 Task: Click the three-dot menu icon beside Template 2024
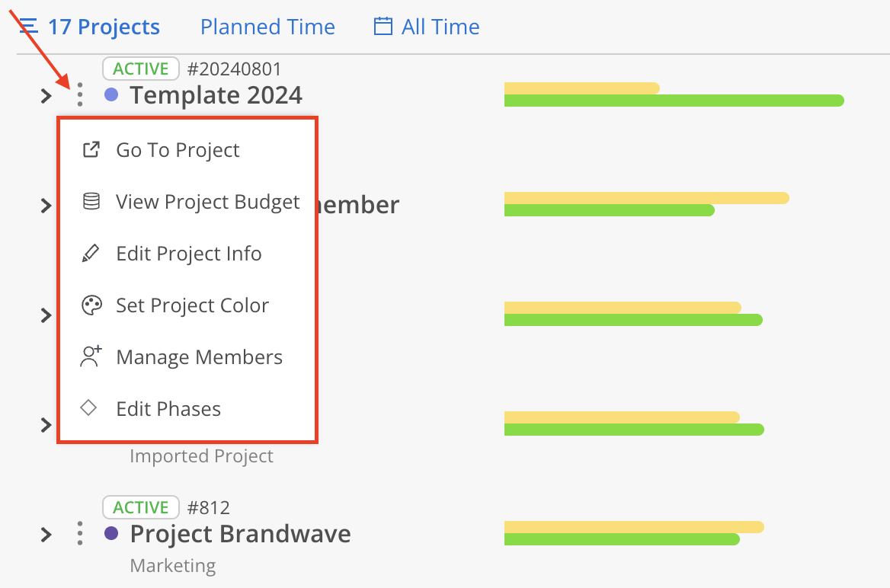point(80,94)
